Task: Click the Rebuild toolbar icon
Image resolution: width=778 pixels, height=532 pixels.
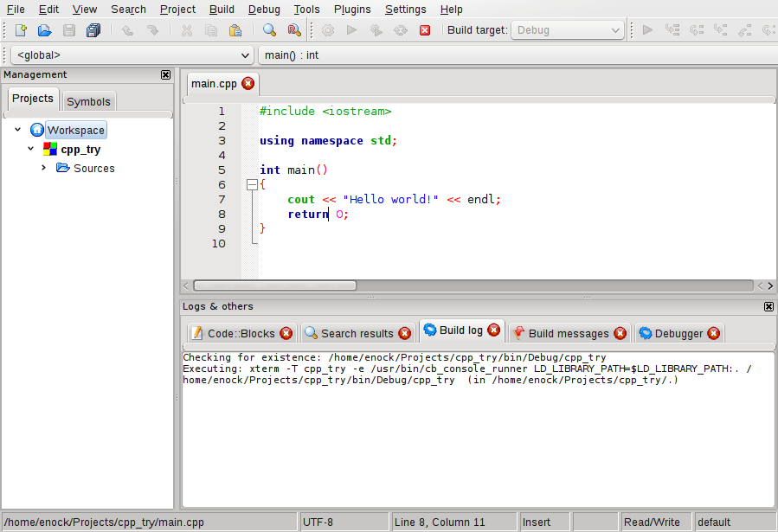Action: click(400, 29)
